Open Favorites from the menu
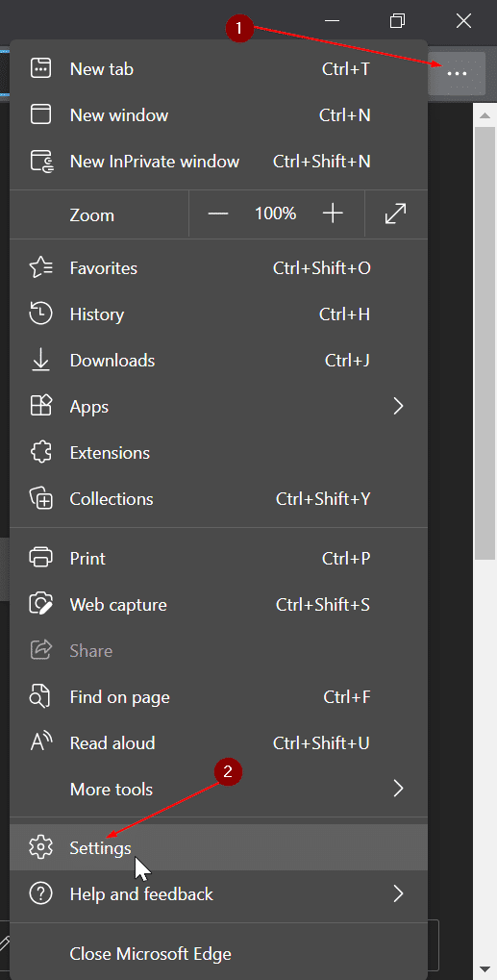This screenshot has height=980, width=497. tap(218, 268)
